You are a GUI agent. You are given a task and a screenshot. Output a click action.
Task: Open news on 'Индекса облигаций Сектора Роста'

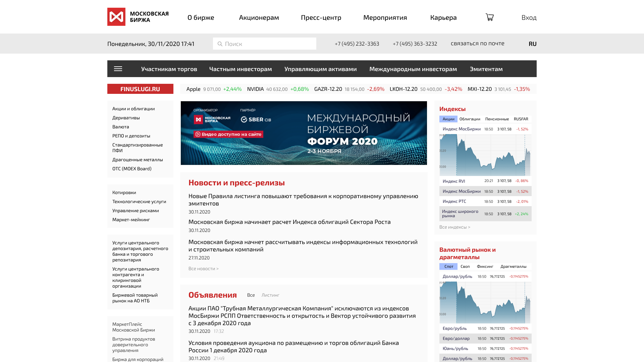tap(289, 222)
